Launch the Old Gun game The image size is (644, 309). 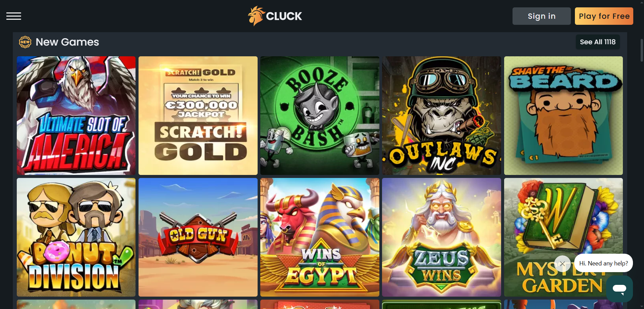(198, 237)
